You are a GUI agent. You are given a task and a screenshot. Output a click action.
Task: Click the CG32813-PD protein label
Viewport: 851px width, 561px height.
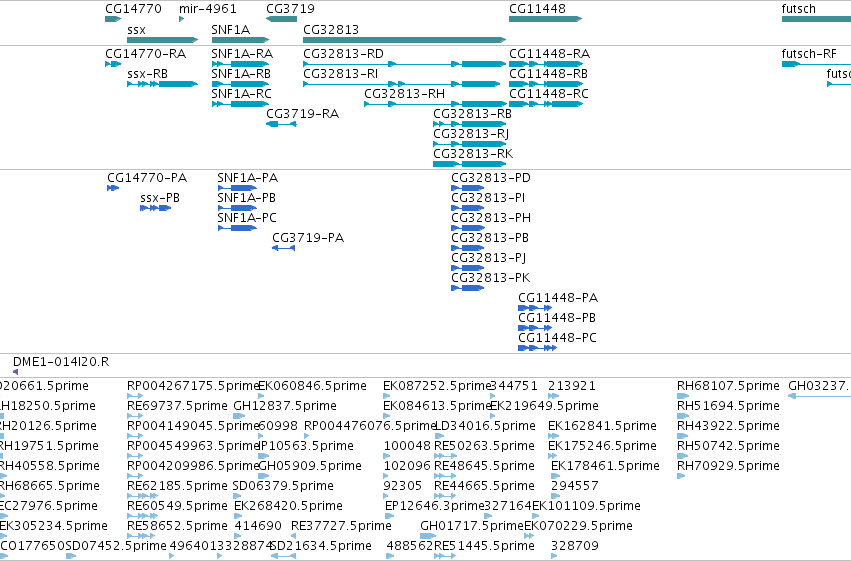pyautogui.click(x=491, y=178)
